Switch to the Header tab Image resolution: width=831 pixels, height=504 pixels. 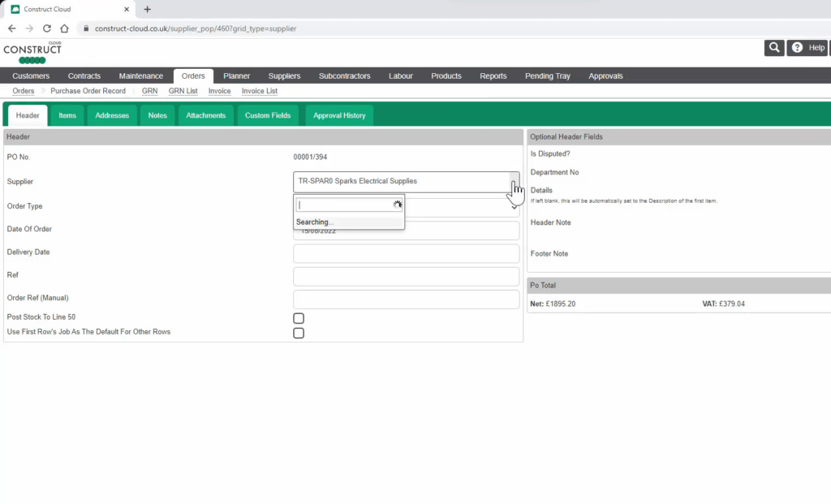tap(28, 115)
